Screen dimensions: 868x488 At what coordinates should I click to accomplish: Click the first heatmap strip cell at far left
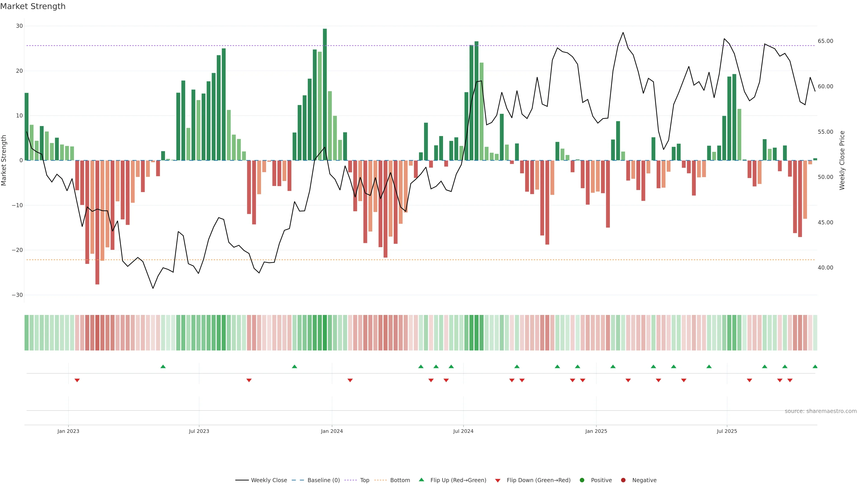[27, 332]
